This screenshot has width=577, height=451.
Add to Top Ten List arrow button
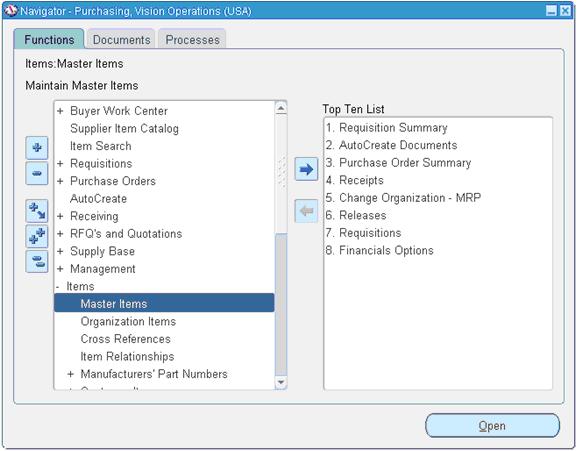tap(306, 169)
